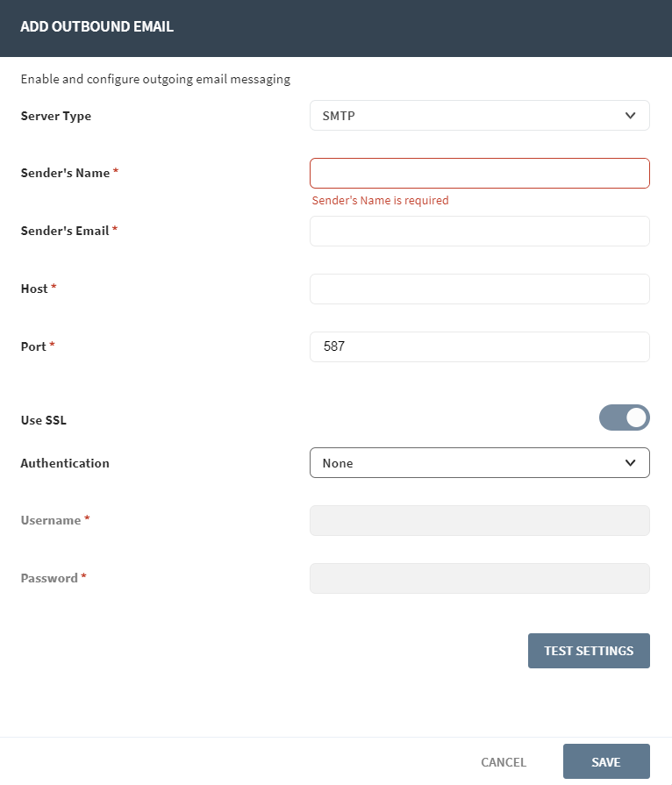
Task: Click the Add Outbound Email title
Action: tap(97, 26)
